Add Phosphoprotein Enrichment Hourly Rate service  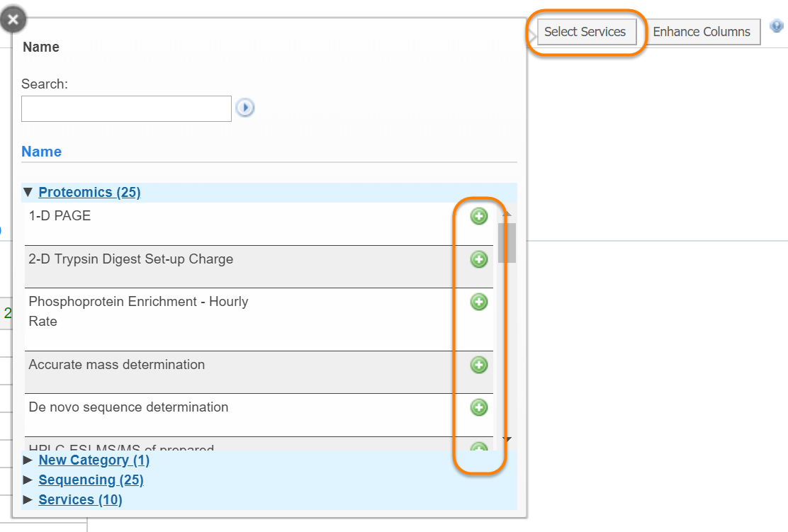(479, 302)
